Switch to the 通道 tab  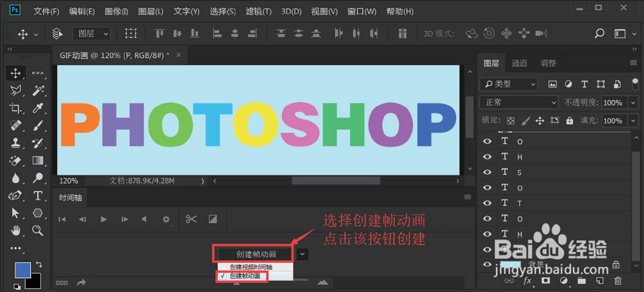519,63
